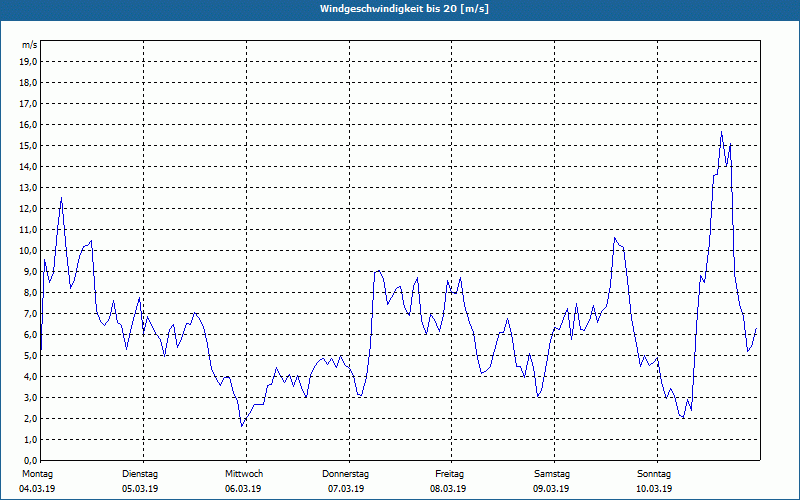The width and height of the screenshot is (800, 500).
Task: Select the "7,0" y-axis label
Action: coord(30,313)
